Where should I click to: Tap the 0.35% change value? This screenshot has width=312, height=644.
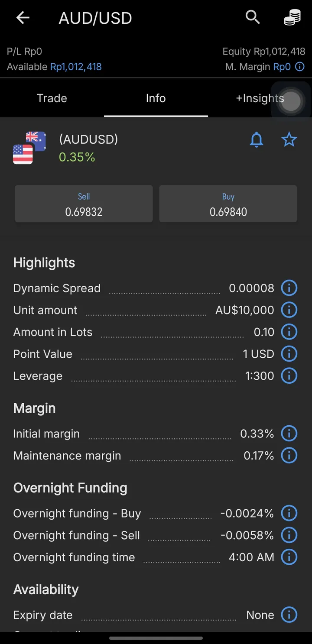tap(77, 157)
